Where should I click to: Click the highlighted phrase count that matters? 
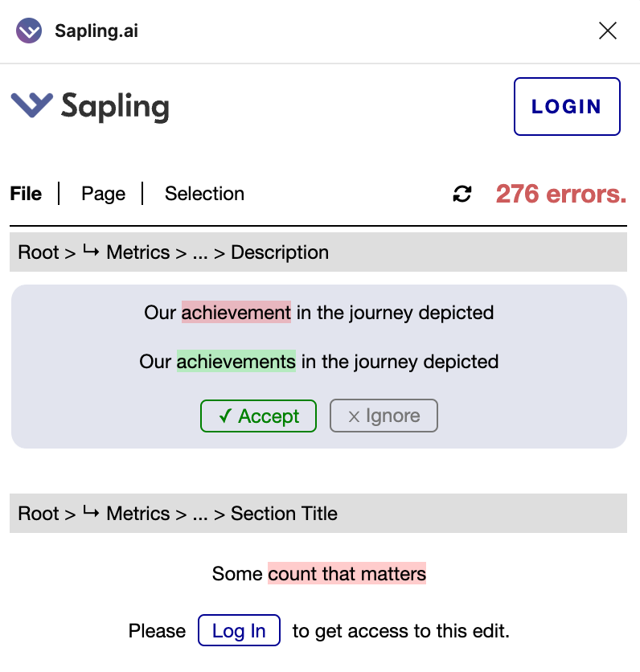click(347, 573)
